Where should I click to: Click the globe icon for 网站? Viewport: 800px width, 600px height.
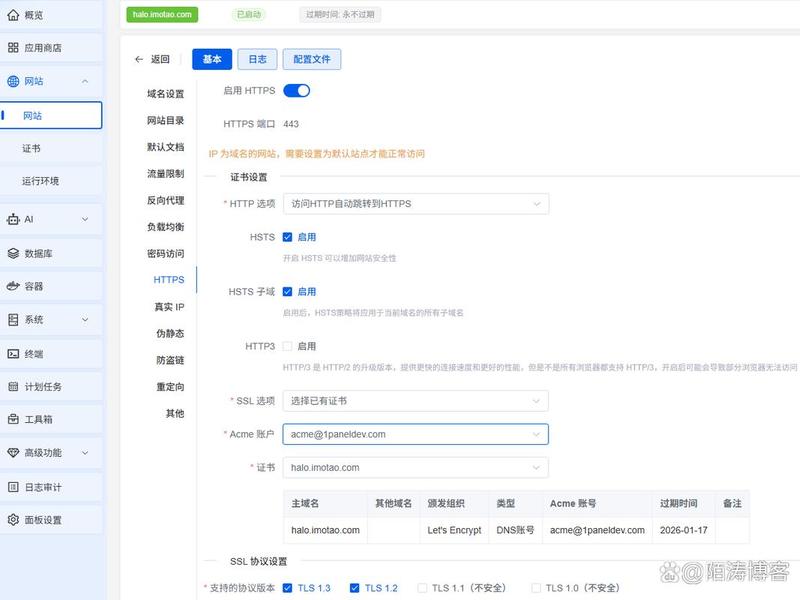[13, 81]
